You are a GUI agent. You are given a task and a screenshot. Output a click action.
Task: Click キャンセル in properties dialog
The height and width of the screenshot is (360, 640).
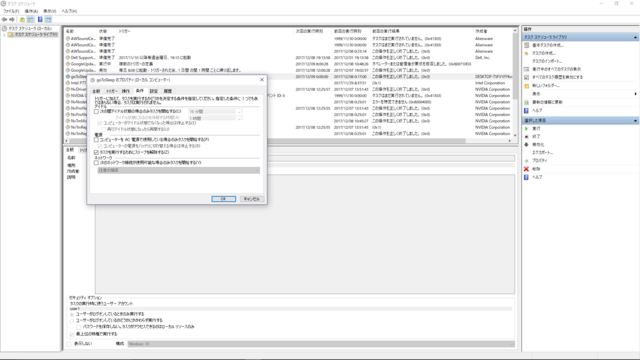click(251, 199)
